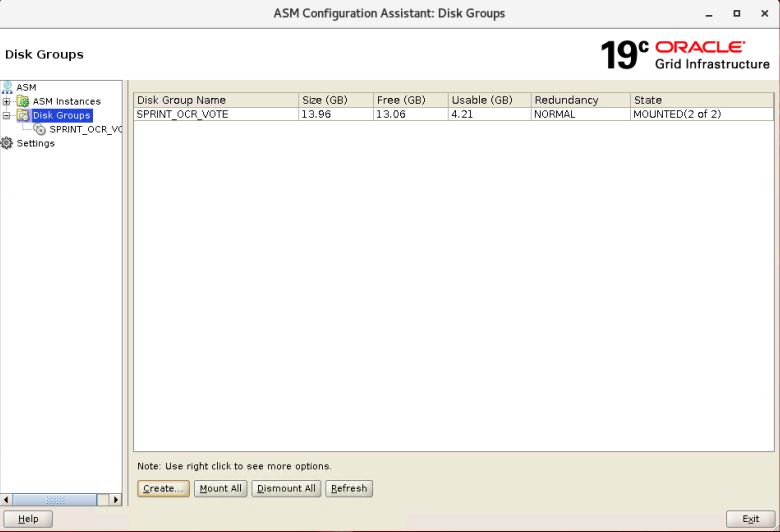This screenshot has height=532, width=780.
Task: Click the Dismount All button
Action: [286, 489]
